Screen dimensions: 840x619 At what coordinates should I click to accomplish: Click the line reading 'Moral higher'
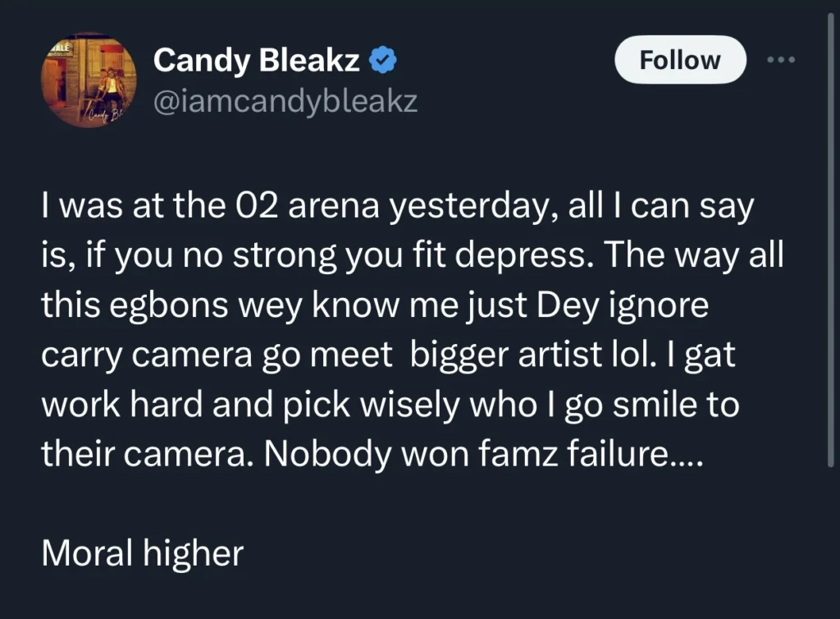pyautogui.click(x=141, y=553)
